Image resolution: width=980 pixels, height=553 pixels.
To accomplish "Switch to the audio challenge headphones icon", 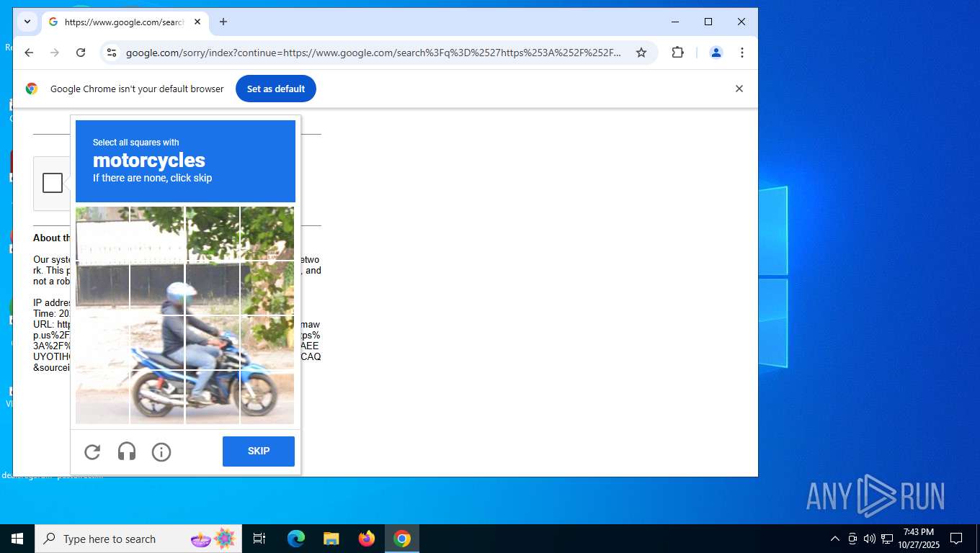I will 127,452.
